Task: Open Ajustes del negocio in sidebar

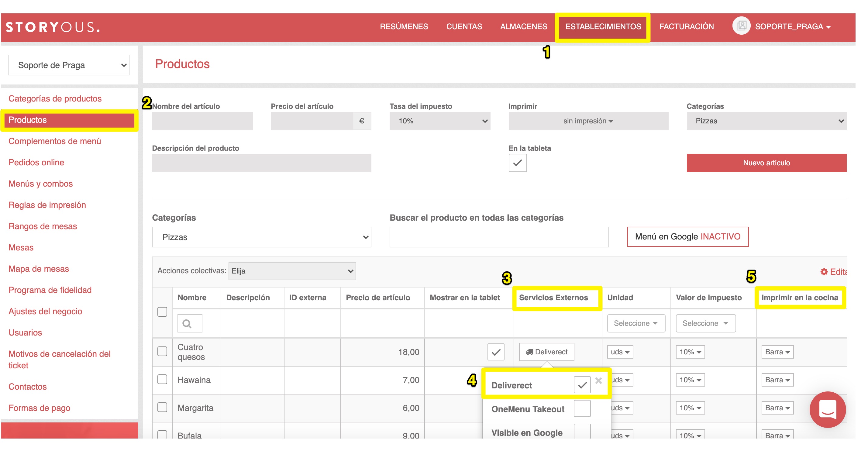Action: tap(45, 312)
